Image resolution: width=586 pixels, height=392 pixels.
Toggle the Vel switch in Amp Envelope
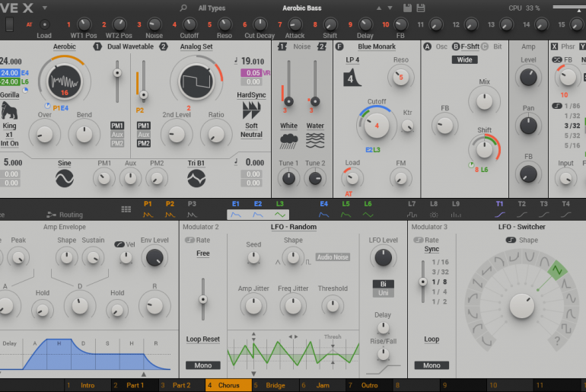pyautogui.click(x=119, y=244)
